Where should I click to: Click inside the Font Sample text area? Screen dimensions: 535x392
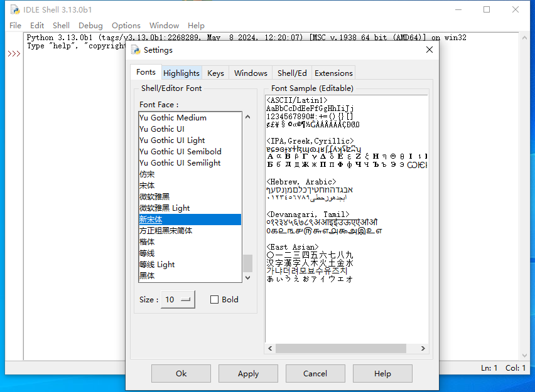345,314
